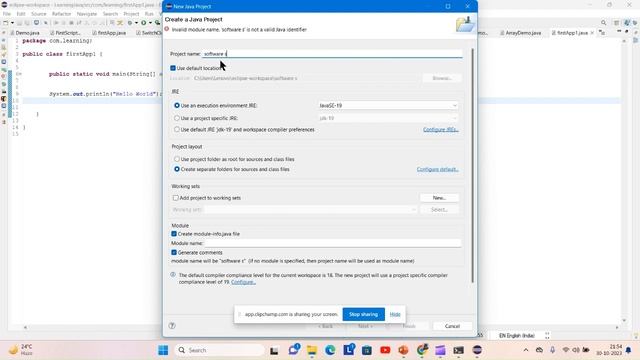Click the Eclipse Debug bug icon in toolbar

pyautogui.click(x=130, y=23)
